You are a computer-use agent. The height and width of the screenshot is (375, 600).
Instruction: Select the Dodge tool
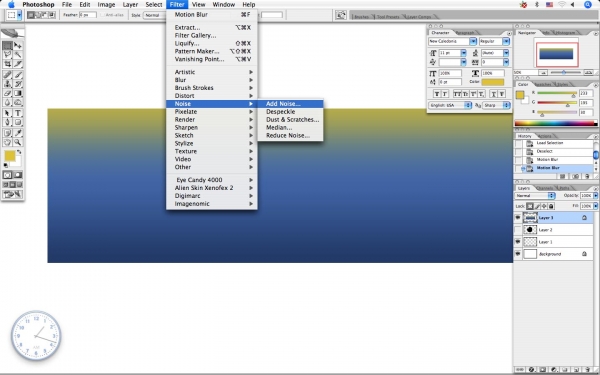(x=18, y=102)
